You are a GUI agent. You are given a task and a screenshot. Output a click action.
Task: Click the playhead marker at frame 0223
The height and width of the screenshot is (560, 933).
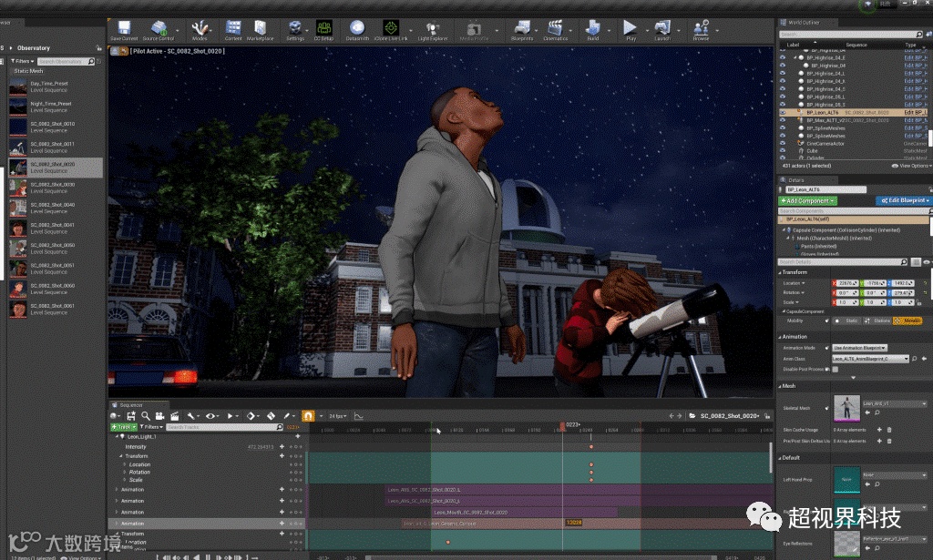[x=562, y=426]
